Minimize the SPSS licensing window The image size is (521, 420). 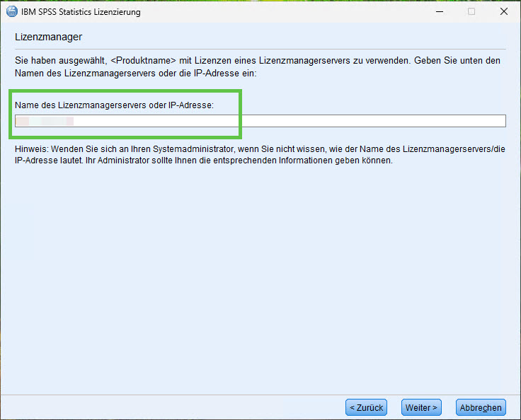tap(438, 11)
